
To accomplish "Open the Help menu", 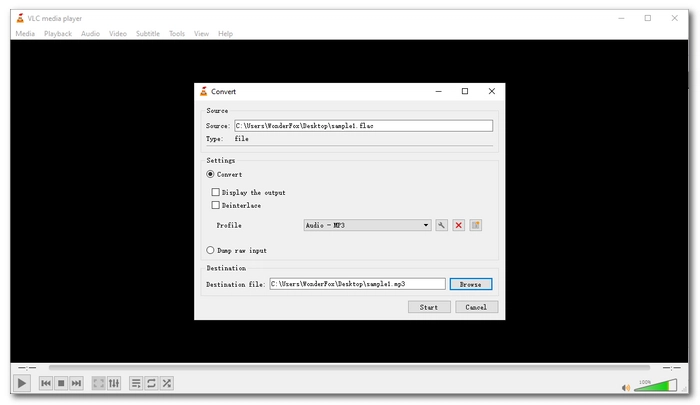I will point(225,33).
